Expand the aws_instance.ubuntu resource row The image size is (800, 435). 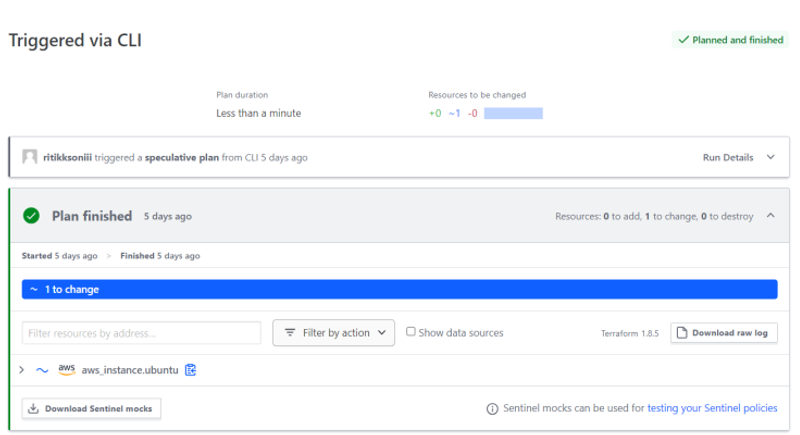21,370
